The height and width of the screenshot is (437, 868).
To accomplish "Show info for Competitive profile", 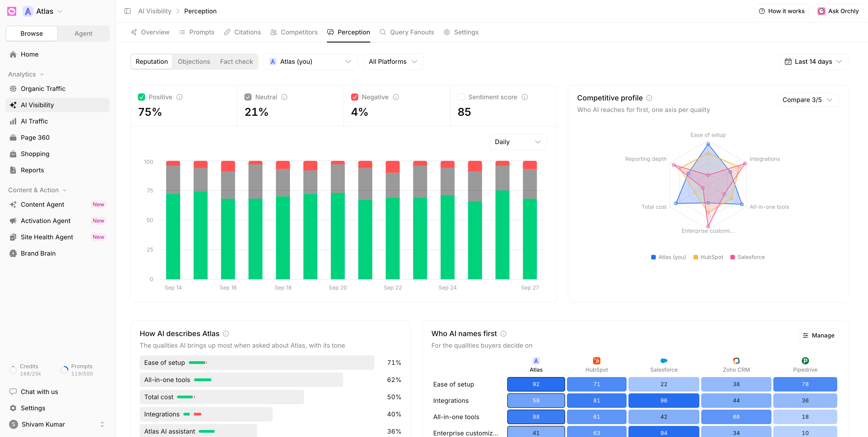I will (649, 98).
